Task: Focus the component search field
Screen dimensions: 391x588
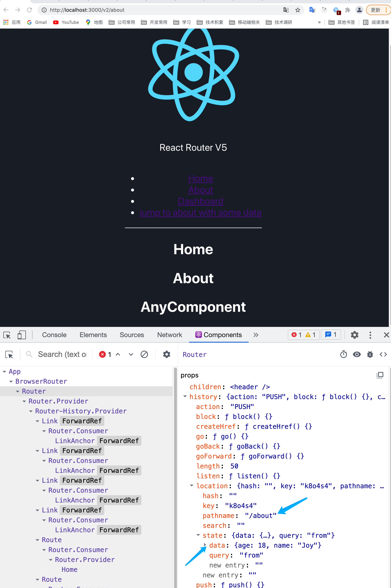Action: pos(62,354)
